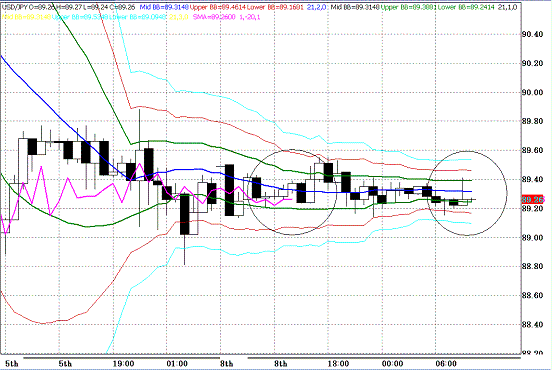The width and height of the screenshot is (552, 370).
Task: Select the green Upper BB legend entry
Action: [x=409, y=7]
